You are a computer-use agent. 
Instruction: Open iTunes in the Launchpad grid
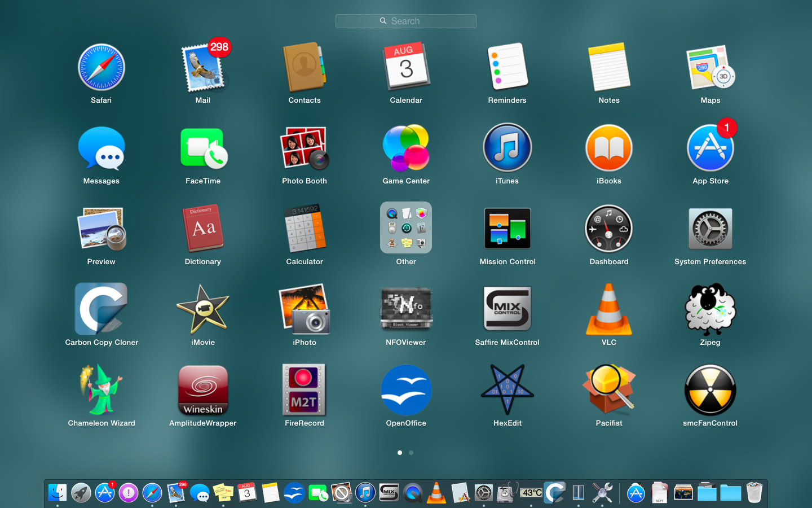pos(507,148)
